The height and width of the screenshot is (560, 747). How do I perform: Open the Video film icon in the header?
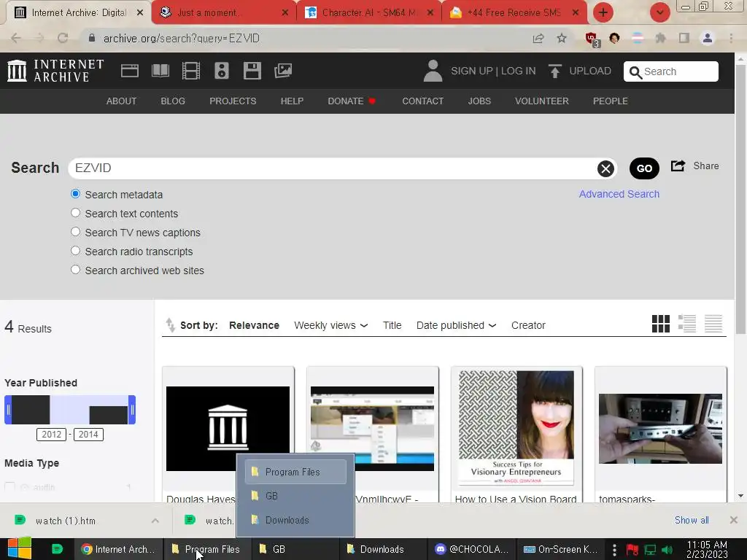pyautogui.click(x=191, y=71)
